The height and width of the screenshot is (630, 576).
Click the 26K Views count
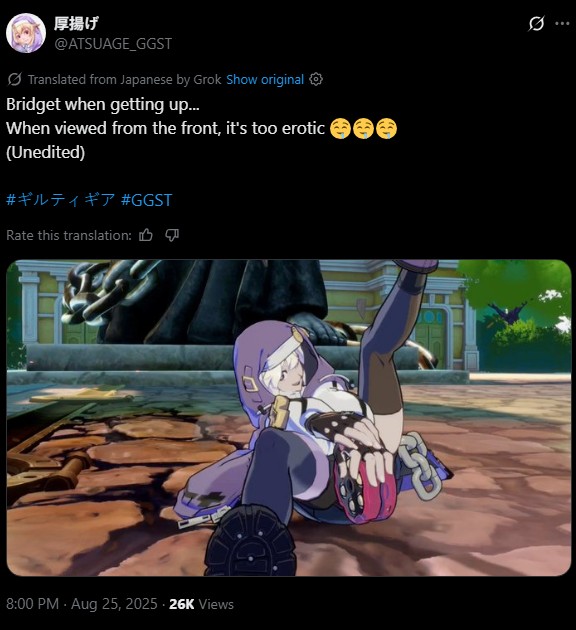tap(201, 604)
